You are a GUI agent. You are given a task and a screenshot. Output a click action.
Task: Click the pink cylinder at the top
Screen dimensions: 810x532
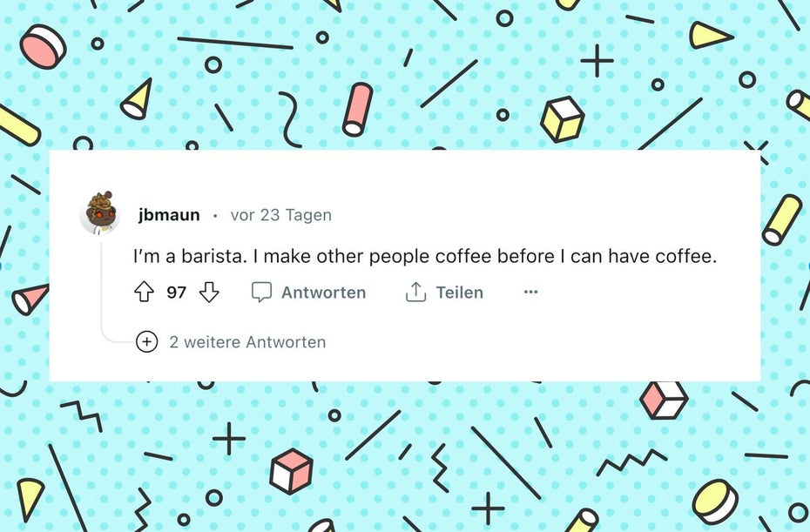click(357, 109)
